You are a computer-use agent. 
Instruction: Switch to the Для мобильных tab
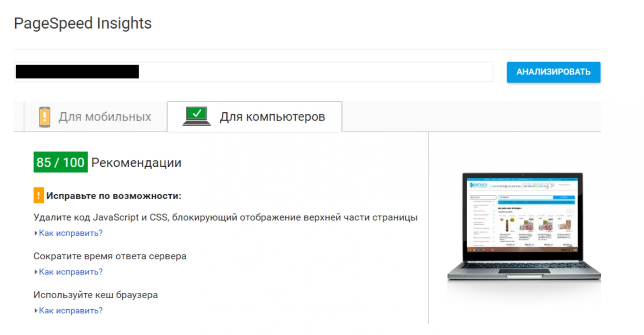(96, 117)
